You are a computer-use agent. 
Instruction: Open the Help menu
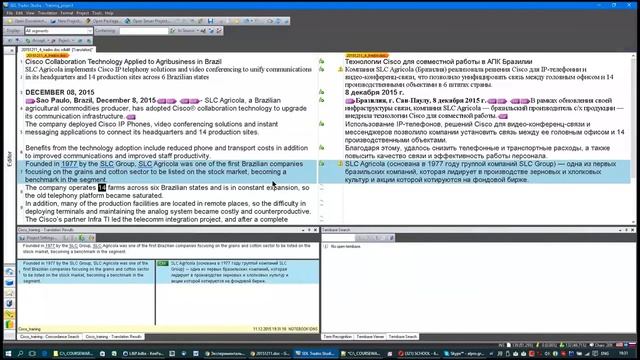[x=109, y=13]
